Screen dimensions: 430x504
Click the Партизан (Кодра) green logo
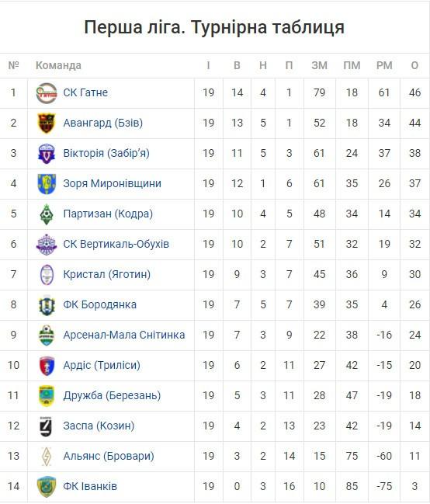[x=47, y=214]
